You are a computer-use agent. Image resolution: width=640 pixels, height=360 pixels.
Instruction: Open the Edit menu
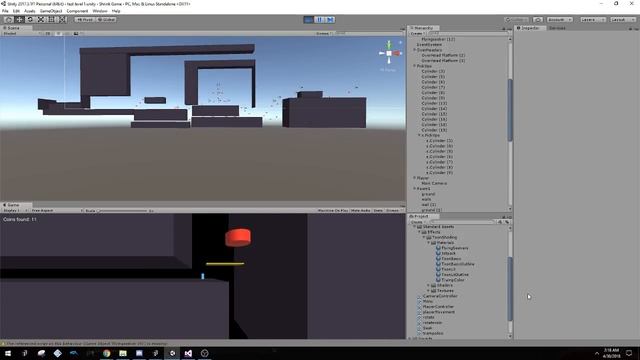pos(16,11)
